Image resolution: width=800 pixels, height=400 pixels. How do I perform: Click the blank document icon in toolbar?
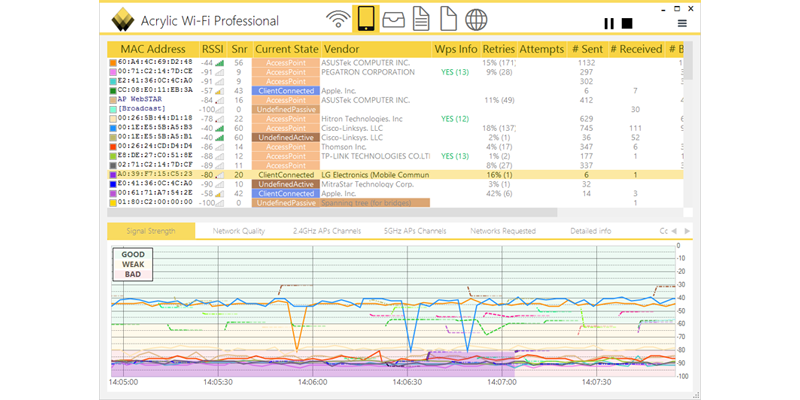(449, 20)
